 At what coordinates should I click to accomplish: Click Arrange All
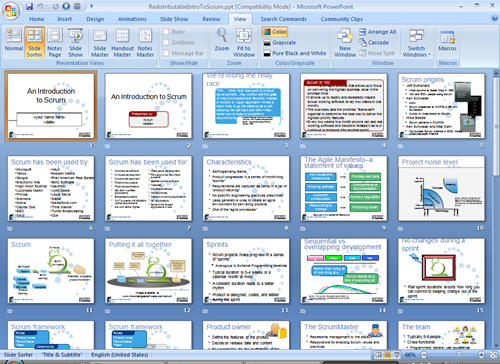(x=378, y=32)
